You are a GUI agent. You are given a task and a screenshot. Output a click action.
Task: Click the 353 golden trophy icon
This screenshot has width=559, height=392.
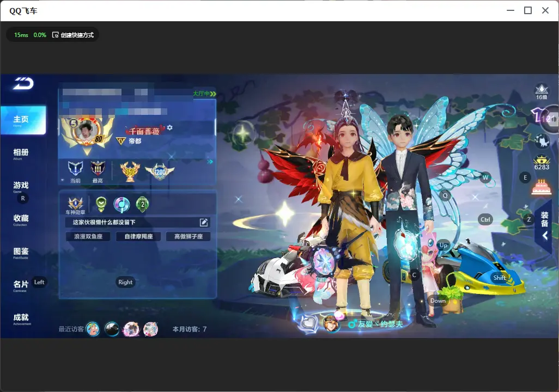point(130,171)
